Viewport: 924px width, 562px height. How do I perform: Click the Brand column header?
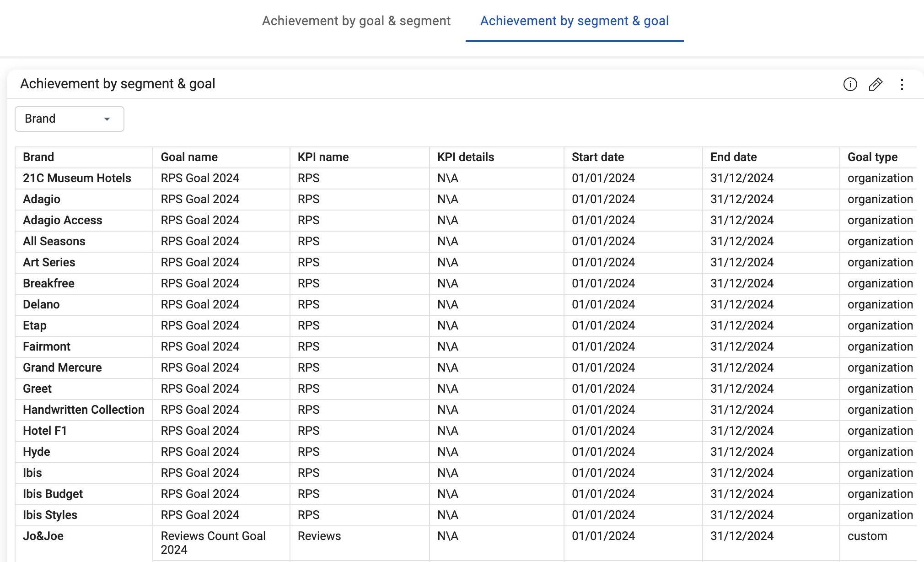tap(84, 157)
